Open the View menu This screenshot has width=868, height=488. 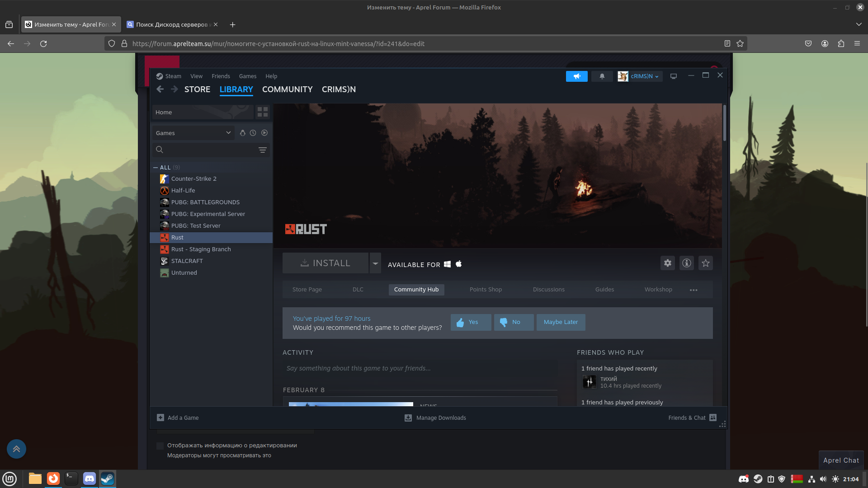[x=196, y=76]
